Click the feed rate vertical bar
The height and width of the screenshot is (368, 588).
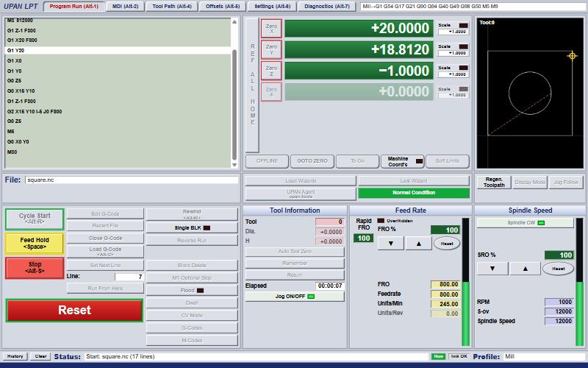click(465, 282)
